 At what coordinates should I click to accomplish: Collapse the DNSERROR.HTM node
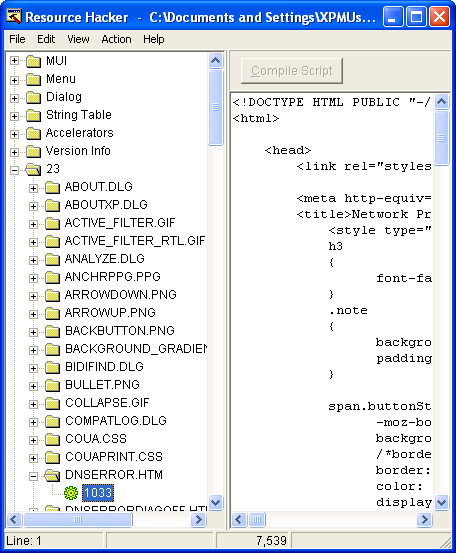[34, 476]
